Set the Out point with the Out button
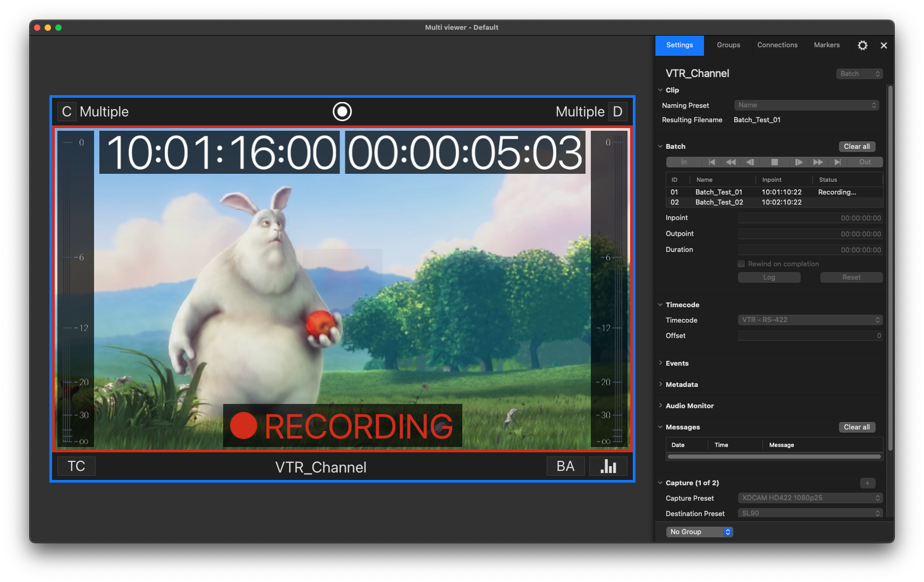The width and height of the screenshot is (924, 582). click(865, 162)
